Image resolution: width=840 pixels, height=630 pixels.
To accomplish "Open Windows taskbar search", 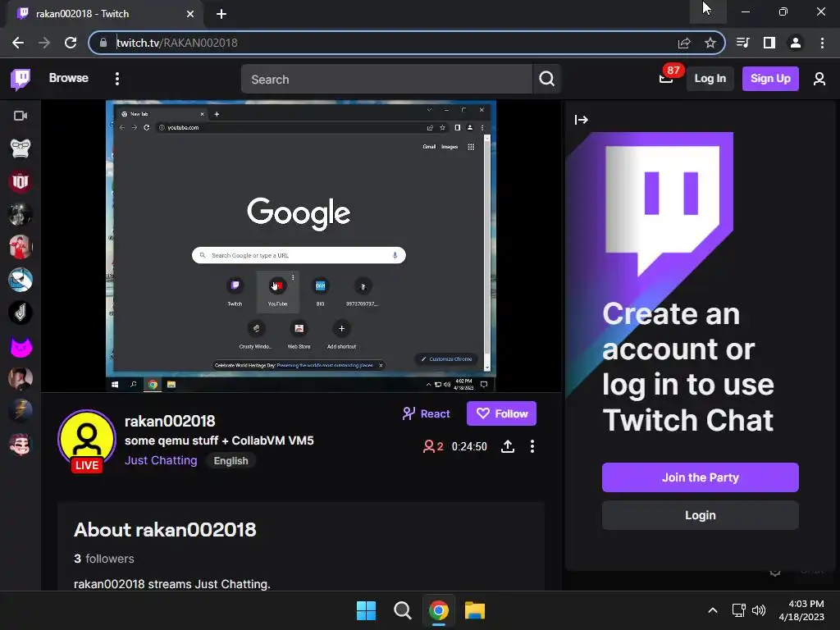I will coord(402,610).
